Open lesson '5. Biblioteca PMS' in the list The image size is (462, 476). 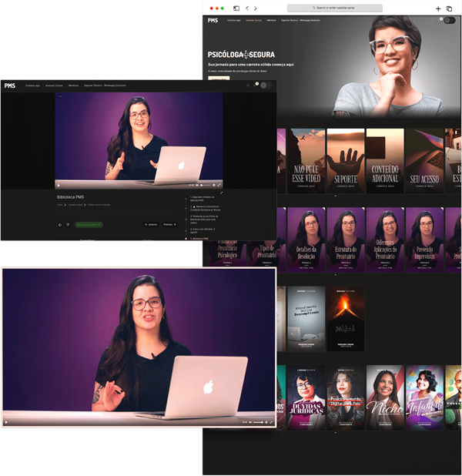coord(199,239)
